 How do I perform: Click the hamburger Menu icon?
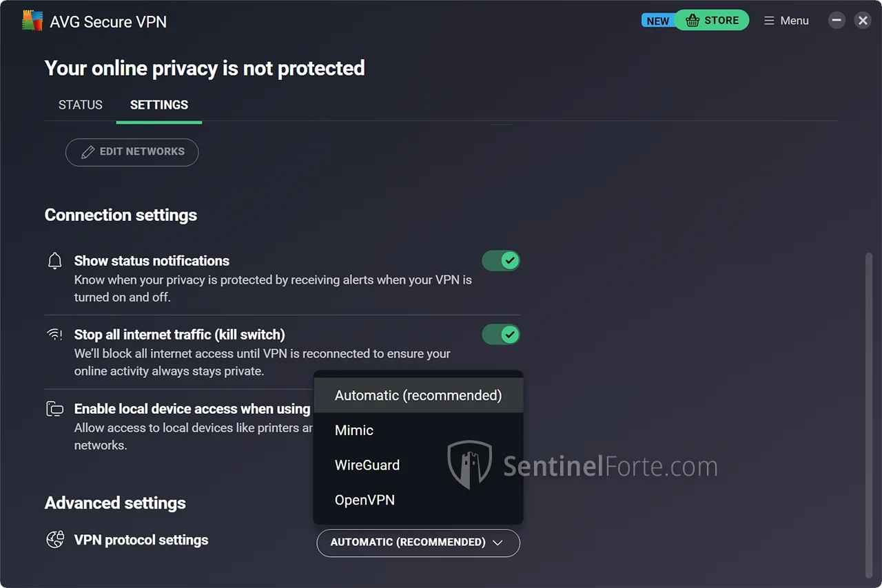[x=770, y=21]
